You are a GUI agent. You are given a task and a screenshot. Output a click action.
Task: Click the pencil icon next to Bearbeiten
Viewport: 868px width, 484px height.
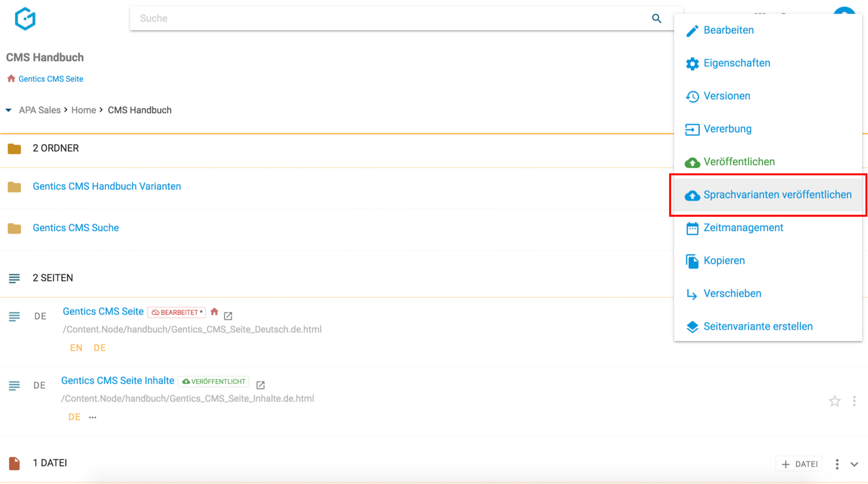click(x=692, y=31)
